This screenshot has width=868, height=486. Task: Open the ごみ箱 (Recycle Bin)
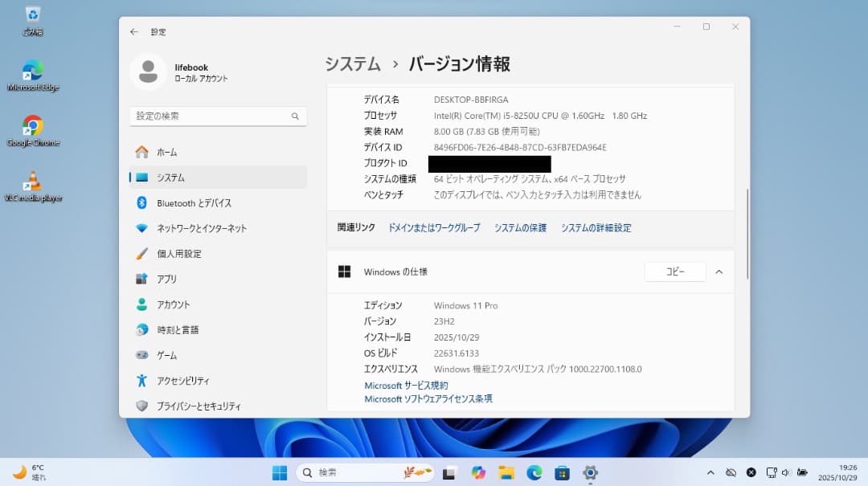pyautogui.click(x=32, y=20)
